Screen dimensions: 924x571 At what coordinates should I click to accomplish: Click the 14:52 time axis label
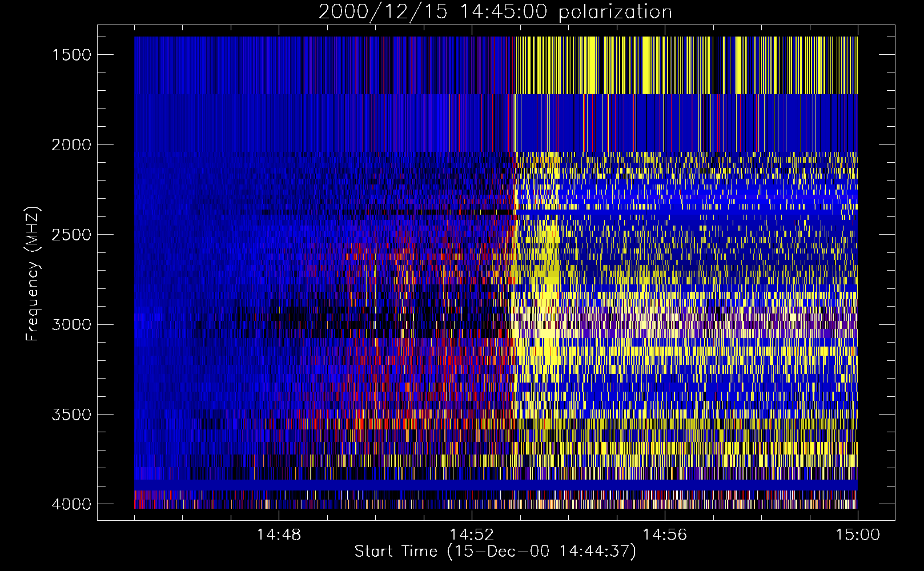472,535
